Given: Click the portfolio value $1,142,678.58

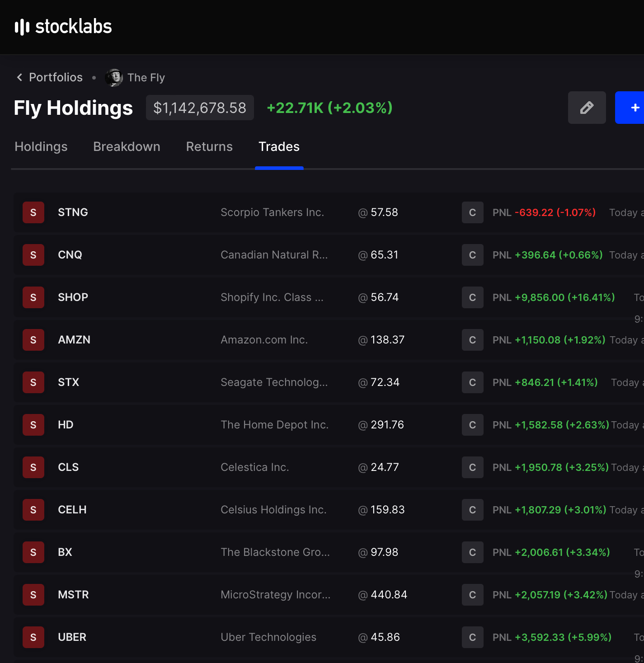Looking at the screenshot, I should pyautogui.click(x=200, y=108).
